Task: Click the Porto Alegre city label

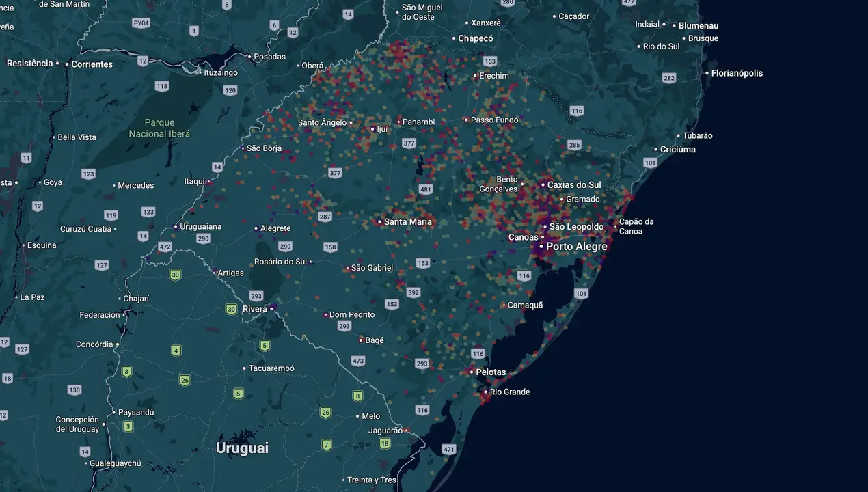Action: click(x=577, y=246)
